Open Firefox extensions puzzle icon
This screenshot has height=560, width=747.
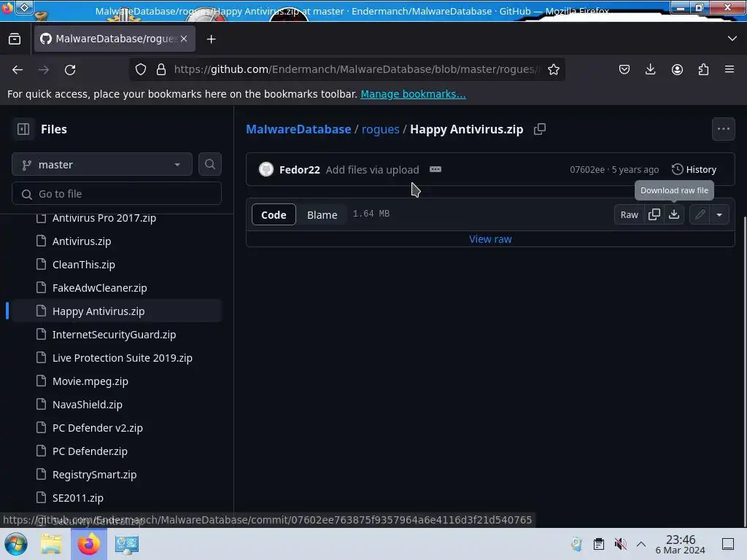tap(703, 69)
